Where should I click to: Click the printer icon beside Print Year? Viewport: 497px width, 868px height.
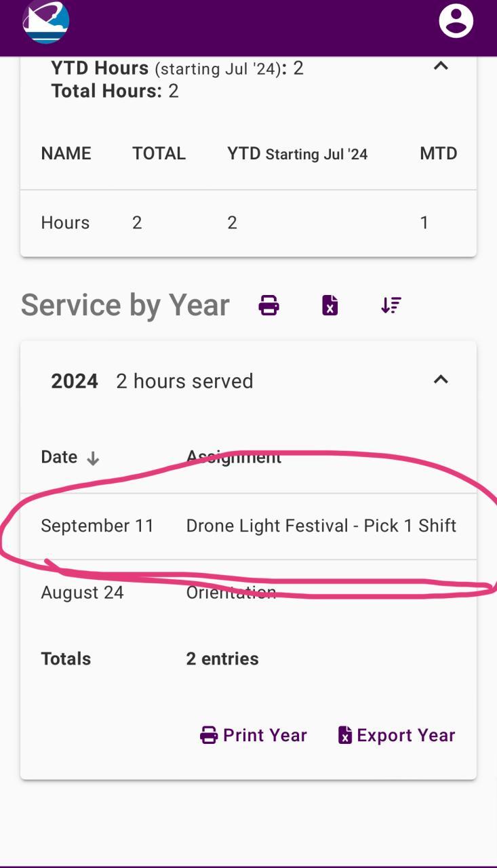pos(209,735)
